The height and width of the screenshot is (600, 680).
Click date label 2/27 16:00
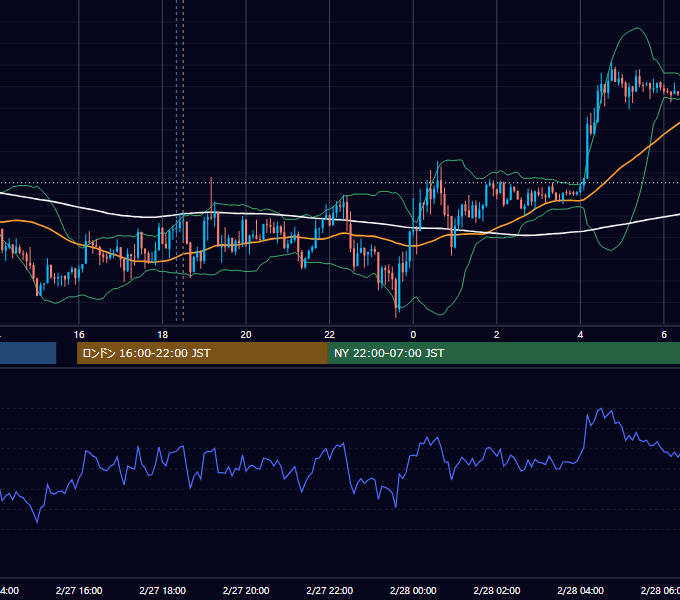pos(79,591)
